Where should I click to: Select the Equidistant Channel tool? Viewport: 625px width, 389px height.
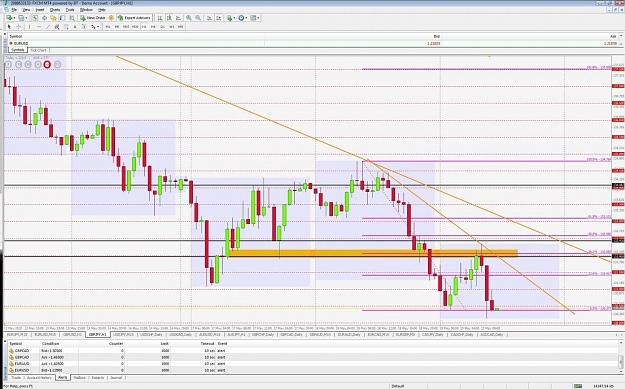57,27
